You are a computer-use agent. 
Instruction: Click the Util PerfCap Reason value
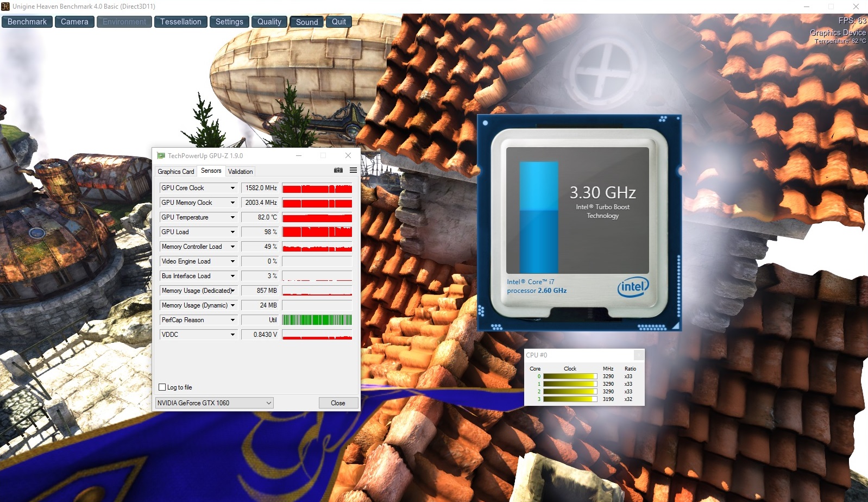pos(260,320)
